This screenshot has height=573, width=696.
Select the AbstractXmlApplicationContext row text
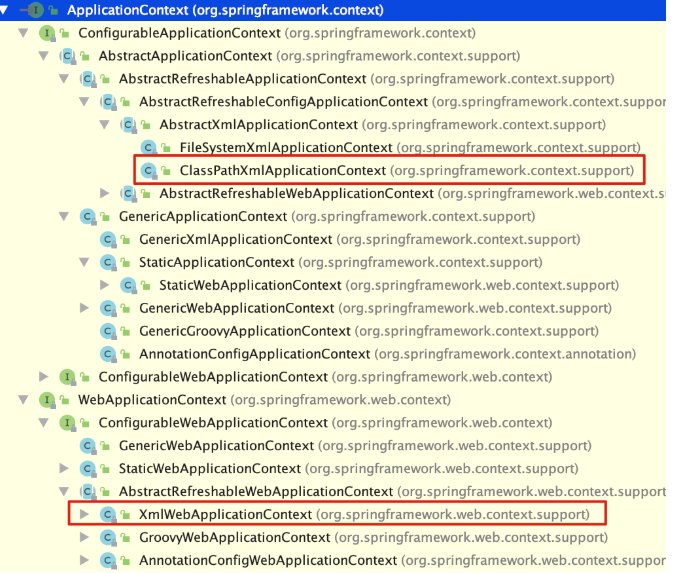(x=383, y=125)
